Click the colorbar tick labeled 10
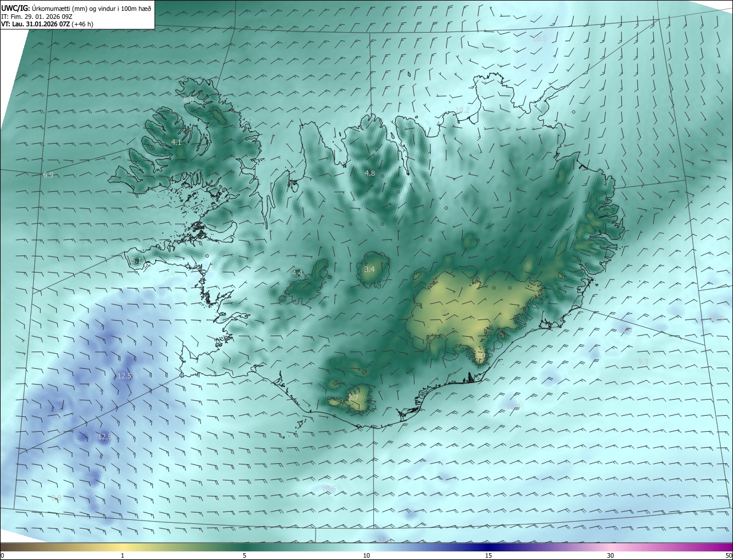The image size is (733, 560). [x=366, y=555]
